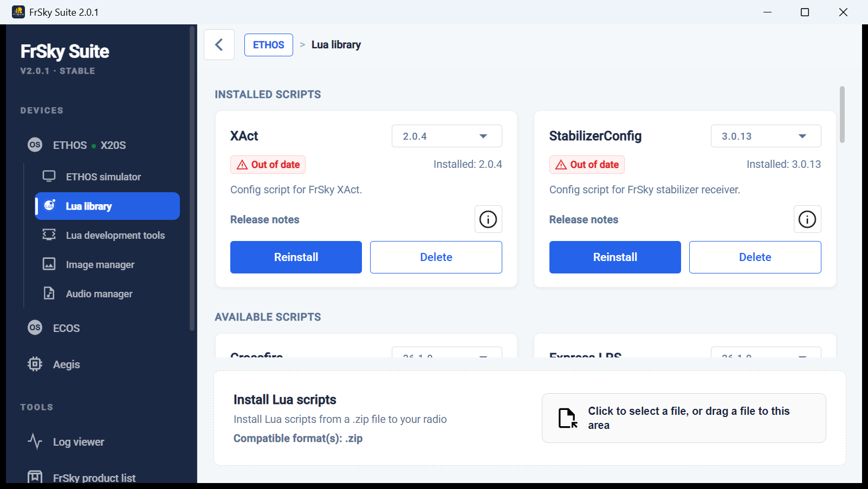Open StabilizerConfig release notes info icon
The width and height of the screenshot is (868, 489).
(x=807, y=219)
